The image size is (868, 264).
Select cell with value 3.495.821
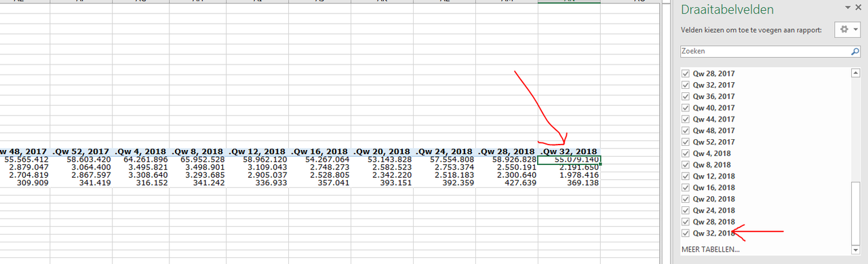pos(141,168)
